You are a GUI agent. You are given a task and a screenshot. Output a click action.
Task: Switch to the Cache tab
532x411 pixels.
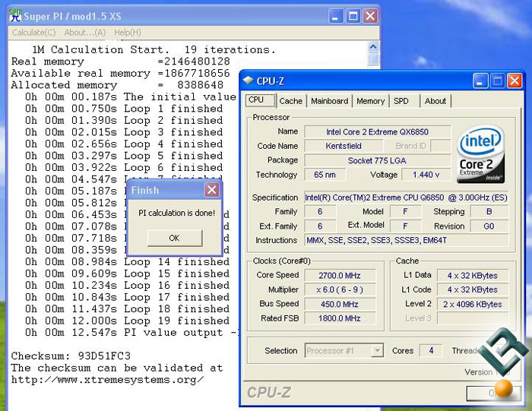pyautogui.click(x=291, y=101)
